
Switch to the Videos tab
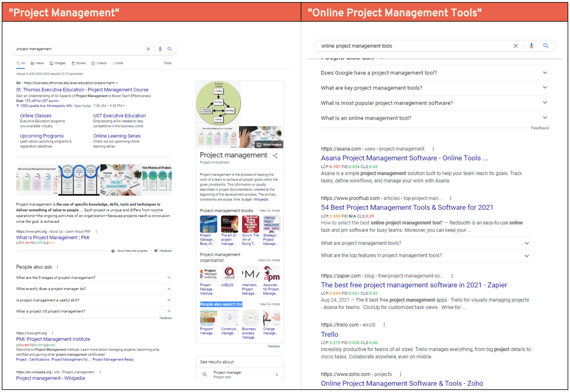pyautogui.click(x=99, y=63)
